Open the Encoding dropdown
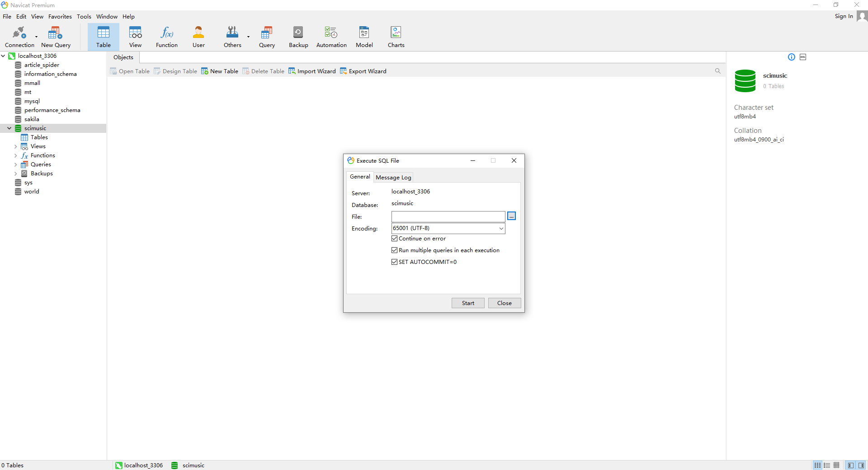Screen dimensions: 868x470 pyautogui.click(x=501, y=228)
